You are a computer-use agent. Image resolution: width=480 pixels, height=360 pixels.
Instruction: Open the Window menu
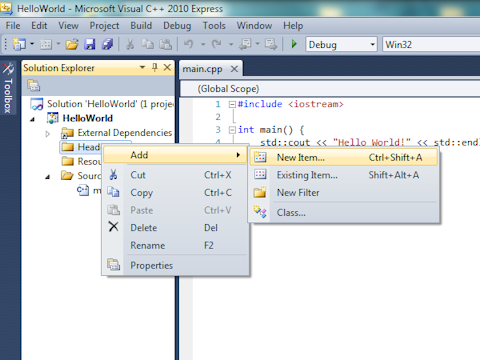(254, 26)
